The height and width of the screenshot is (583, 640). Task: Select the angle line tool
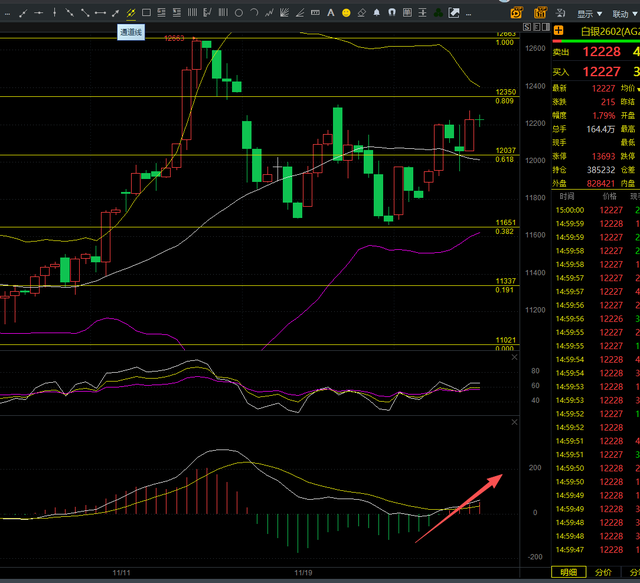tap(300, 13)
